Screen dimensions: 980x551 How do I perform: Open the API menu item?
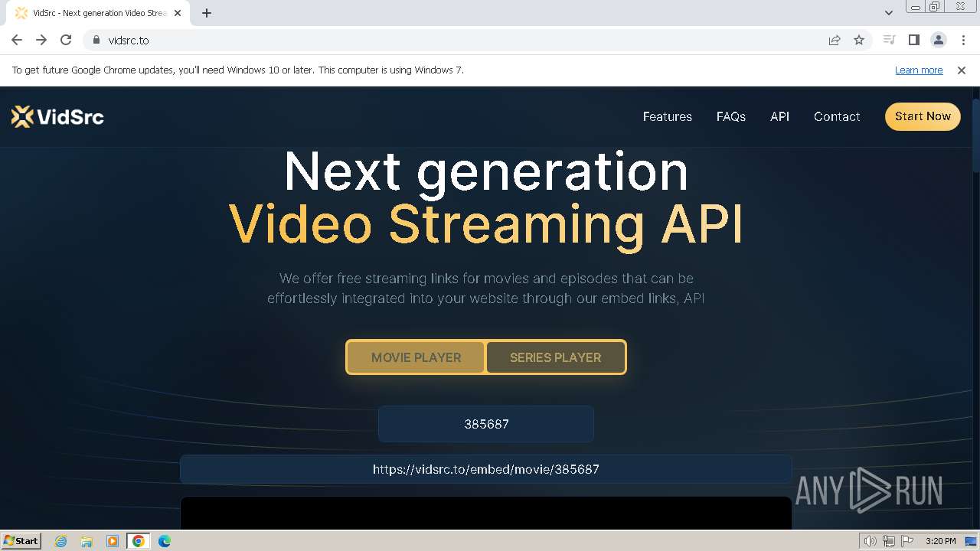coord(779,116)
